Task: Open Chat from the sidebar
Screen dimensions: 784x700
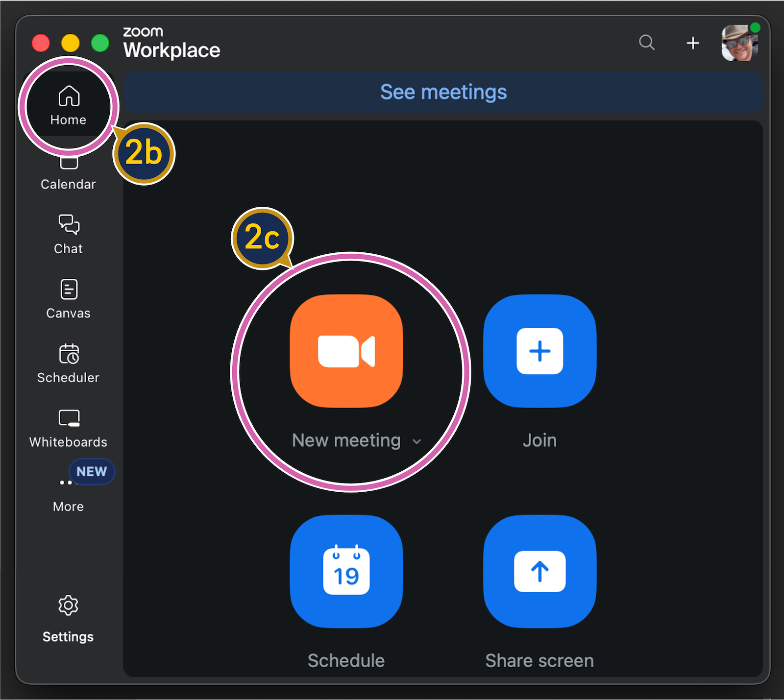Action: click(69, 235)
